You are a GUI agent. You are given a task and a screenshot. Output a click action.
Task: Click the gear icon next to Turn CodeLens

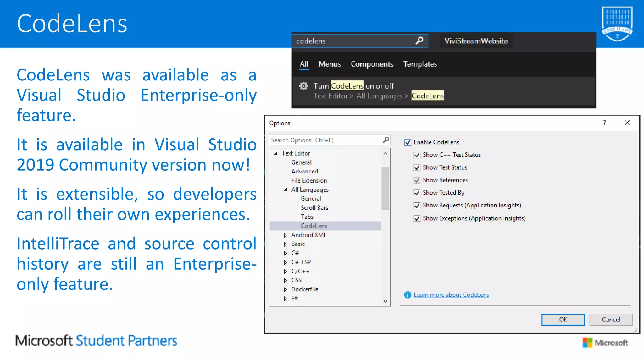coord(303,86)
